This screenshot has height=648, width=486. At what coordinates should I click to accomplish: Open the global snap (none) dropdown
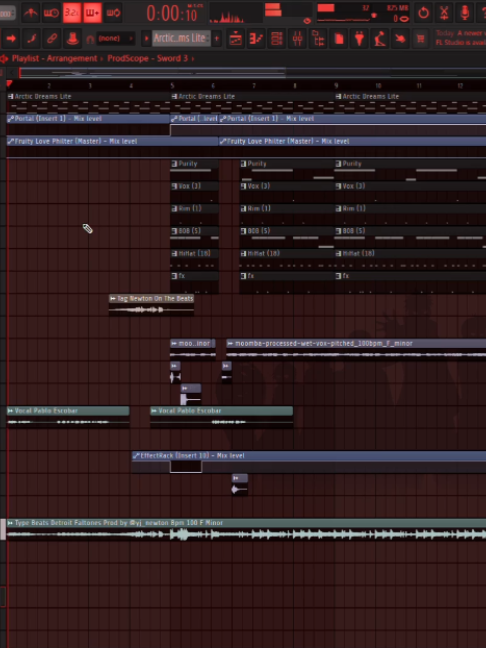tap(116, 39)
